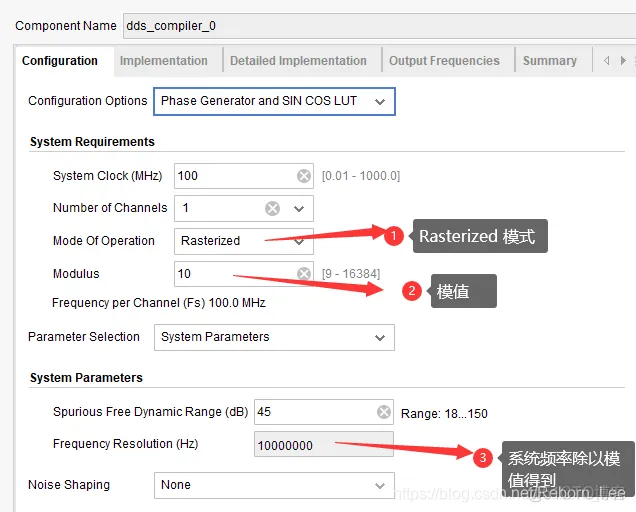
Task: Click the Noise Shaping label
Action: [69, 485]
